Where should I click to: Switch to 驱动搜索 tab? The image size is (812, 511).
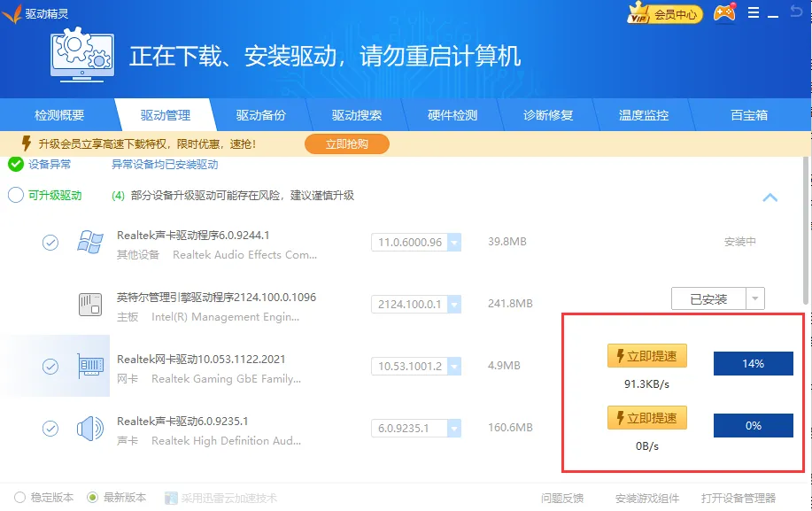pyautogui.click(x=357, y=115)
